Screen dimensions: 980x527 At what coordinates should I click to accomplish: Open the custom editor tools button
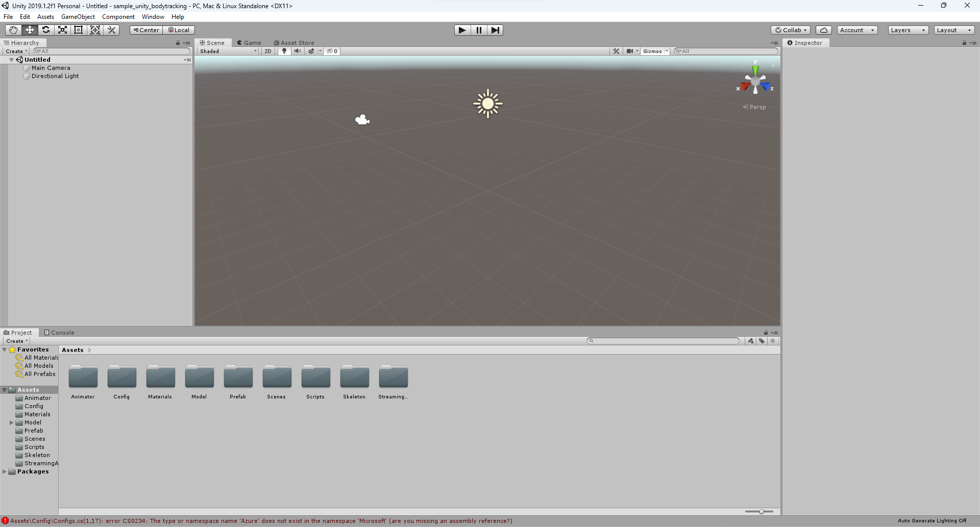(x=111, y=30)
